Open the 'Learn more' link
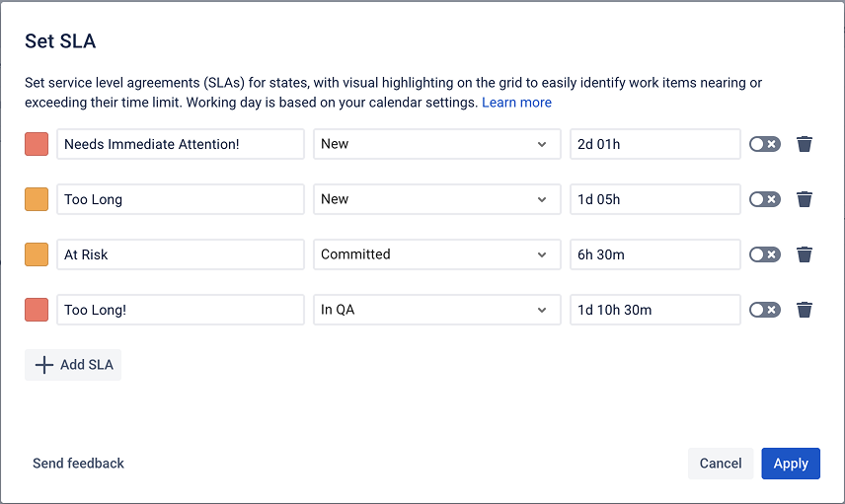This screenshot has width=845, height=504. (516, 103)
